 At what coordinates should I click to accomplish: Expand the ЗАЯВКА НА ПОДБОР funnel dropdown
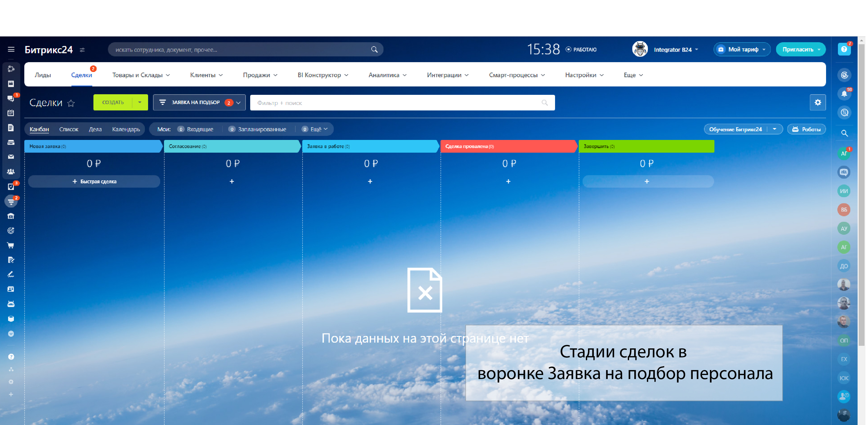(199, 102)
